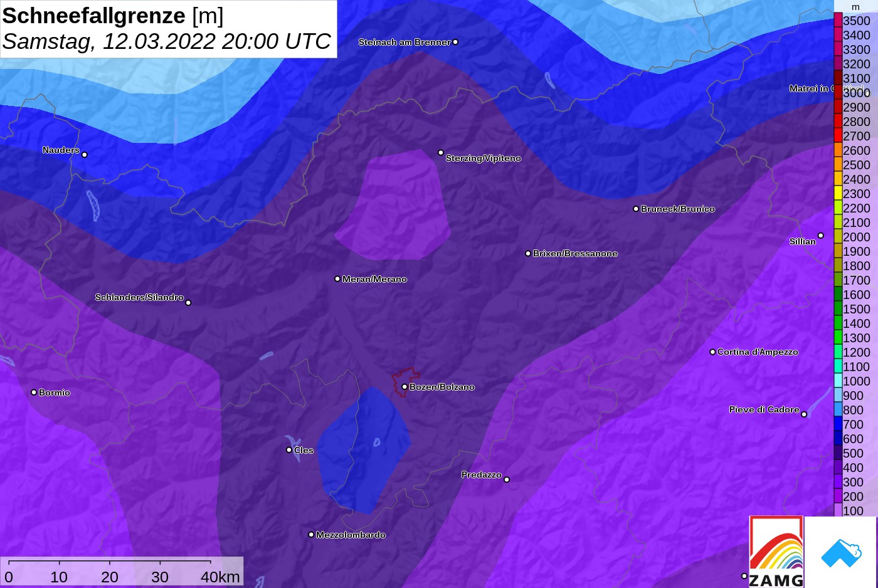Click the Predazzo label

tap(481, 475)
